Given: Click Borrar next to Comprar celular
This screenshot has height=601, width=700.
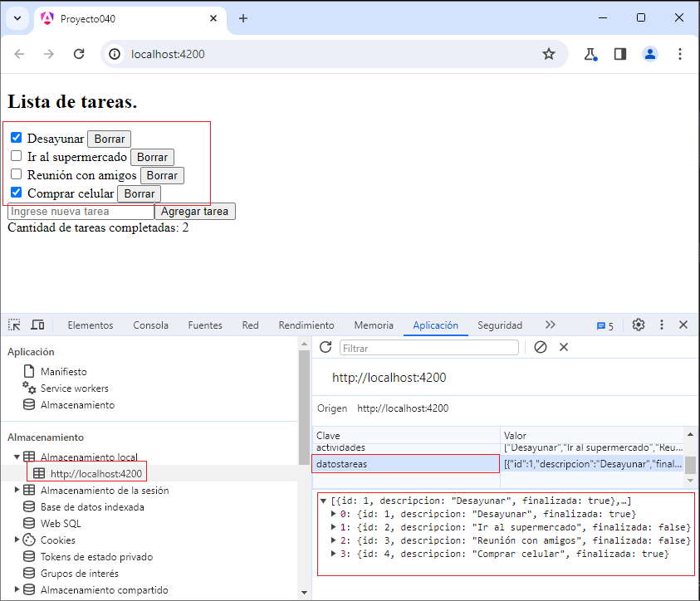Looking at the screenshot, I should (140, 193).
